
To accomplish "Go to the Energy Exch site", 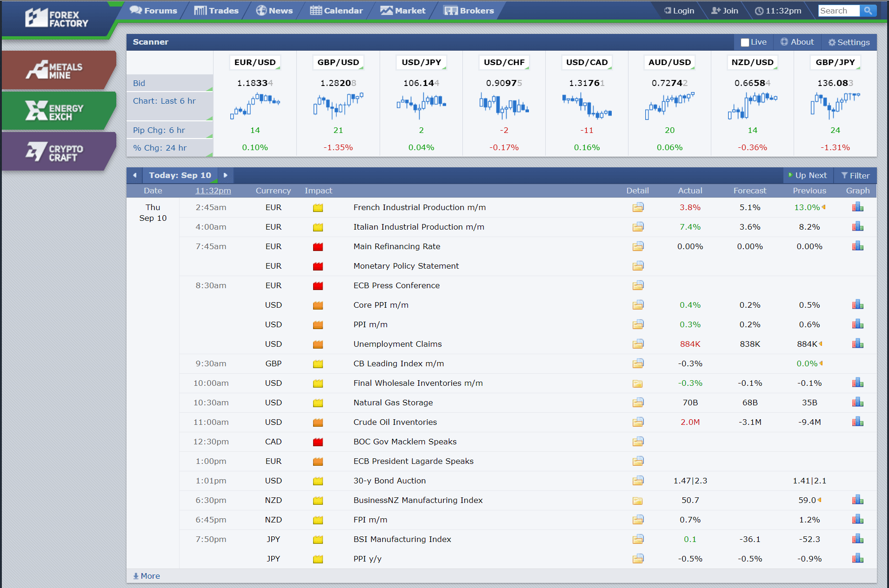I will [x=59, y=111].
